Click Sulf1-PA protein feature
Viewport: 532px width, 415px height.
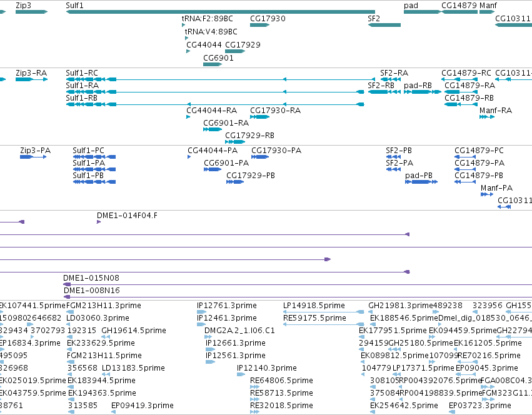(94, 169)
